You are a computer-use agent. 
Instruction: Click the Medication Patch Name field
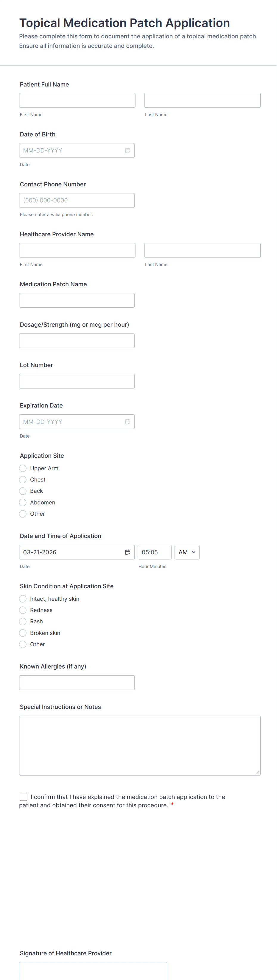pyautogui.click(x=77, y=300)
